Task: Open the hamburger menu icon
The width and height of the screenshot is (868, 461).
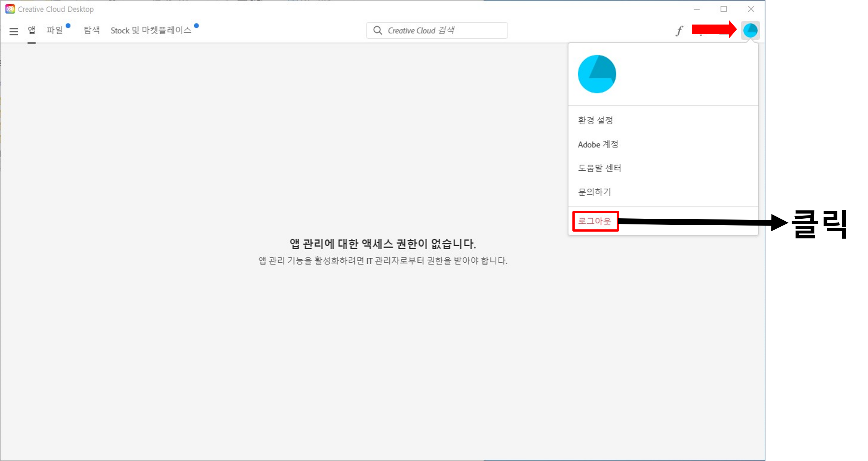Action: coord(14,31)
